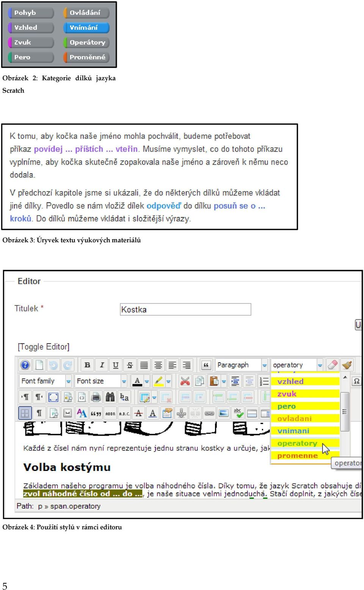Choose the promenne style from list
The width and height of the screenshot is (364, 590).
point(305,455)
